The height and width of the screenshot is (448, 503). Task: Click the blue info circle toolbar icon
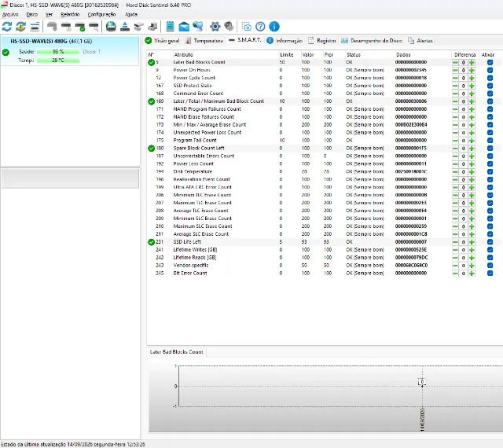[274, 27]
